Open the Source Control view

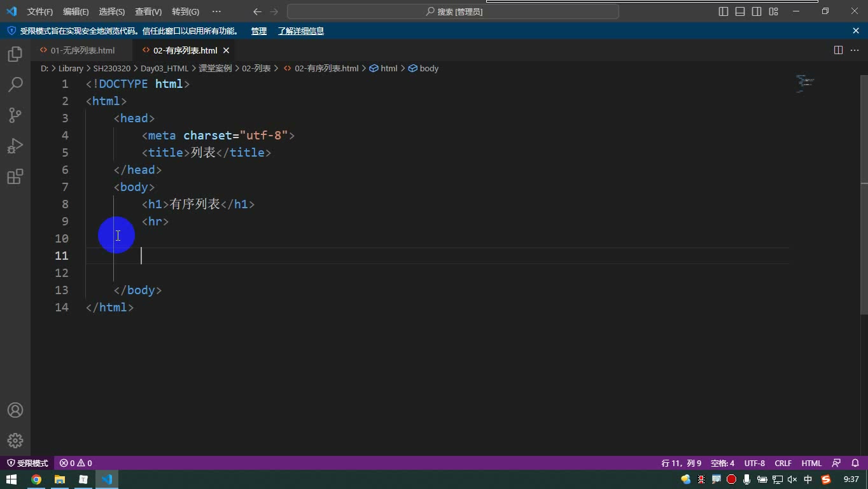point(15,115)
